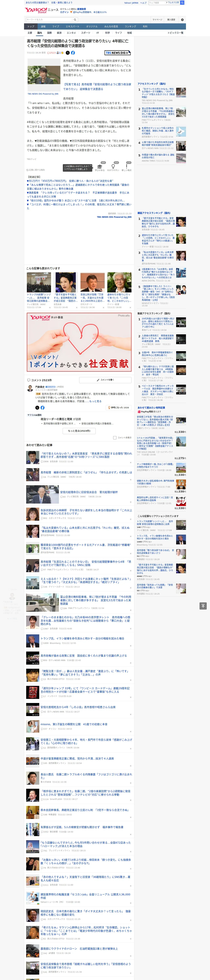The image size is (210, 980).
Task: Open the エキスパート navigation tab
Action: tap(72, 27)
